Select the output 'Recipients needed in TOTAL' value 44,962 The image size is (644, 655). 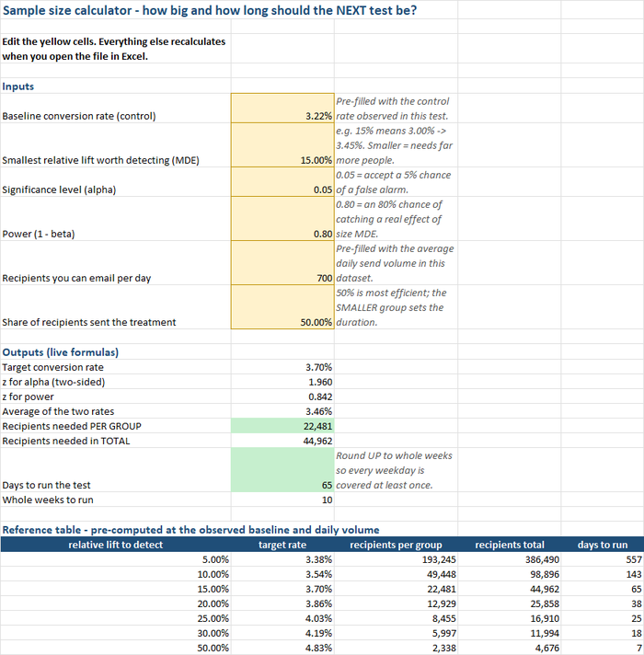282,441
